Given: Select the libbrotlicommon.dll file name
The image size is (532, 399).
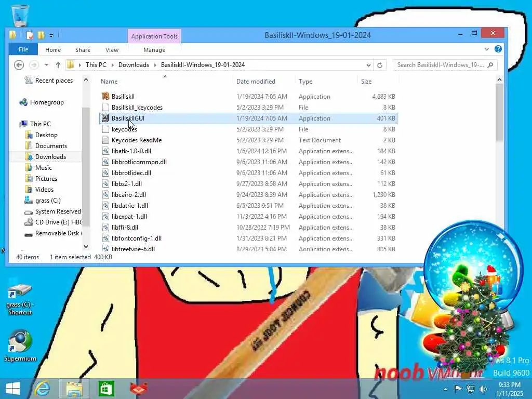Looking at the screenshot, I should [139, 162].
